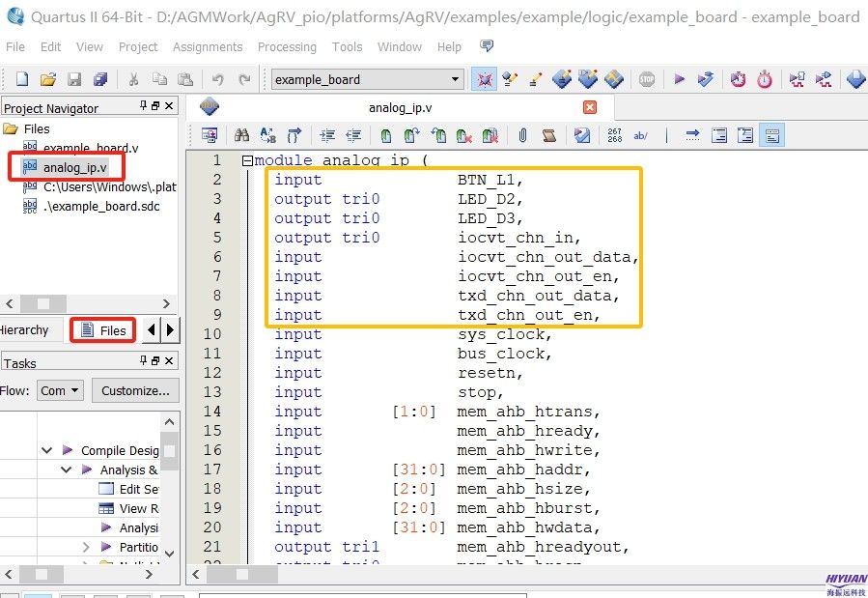This screenshot has height=598, width=868.
Task: Click the Undo arrow icon
Action: pyautogui.click(x=218, y=80)
